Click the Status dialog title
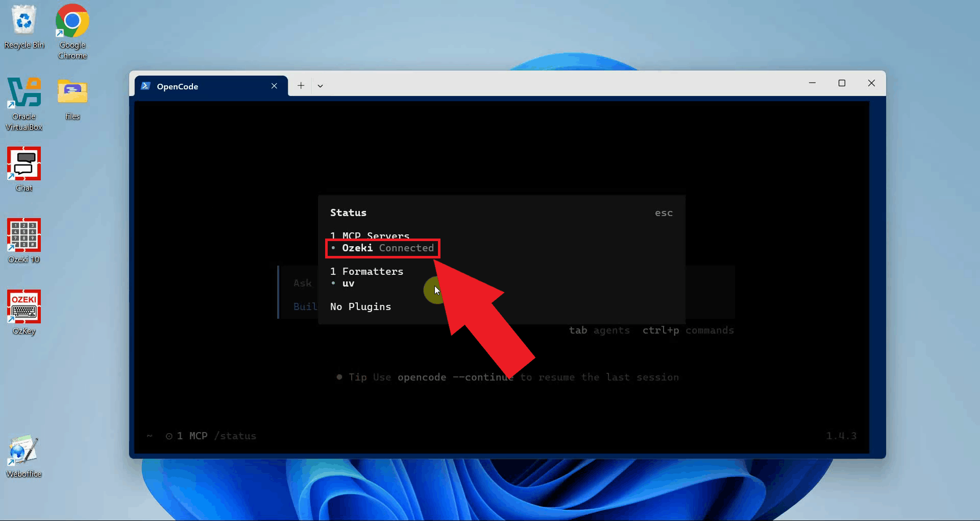 tap(348, 212)
